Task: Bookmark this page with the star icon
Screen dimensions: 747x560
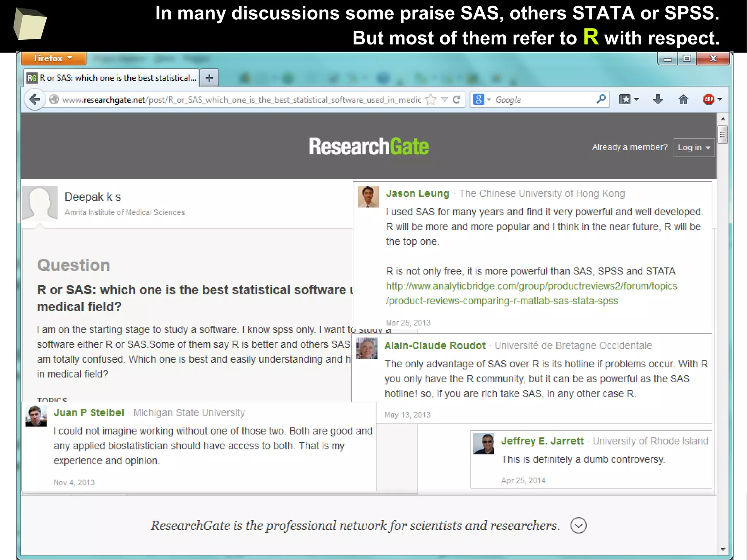Action: tap(431, 100)
